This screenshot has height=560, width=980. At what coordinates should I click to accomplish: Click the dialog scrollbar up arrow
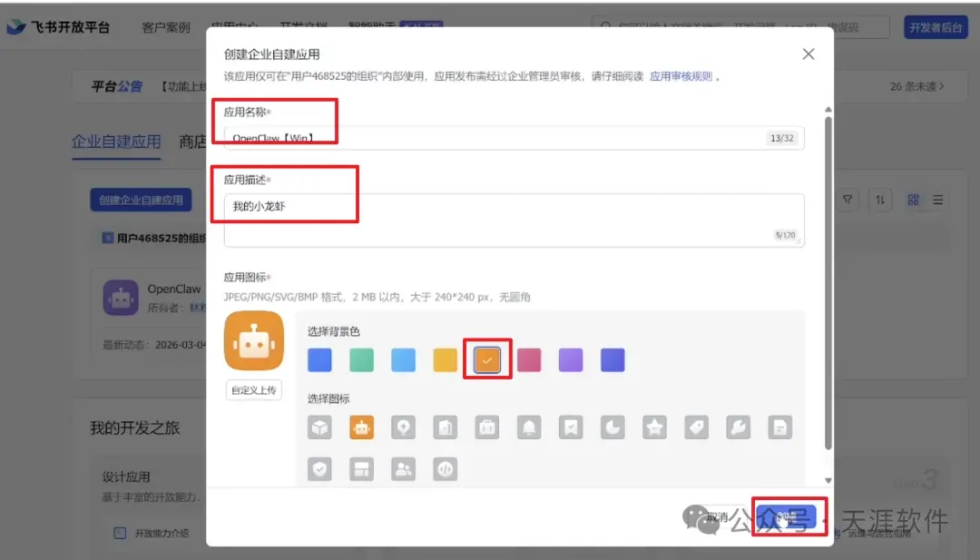[x=828, y=110]
